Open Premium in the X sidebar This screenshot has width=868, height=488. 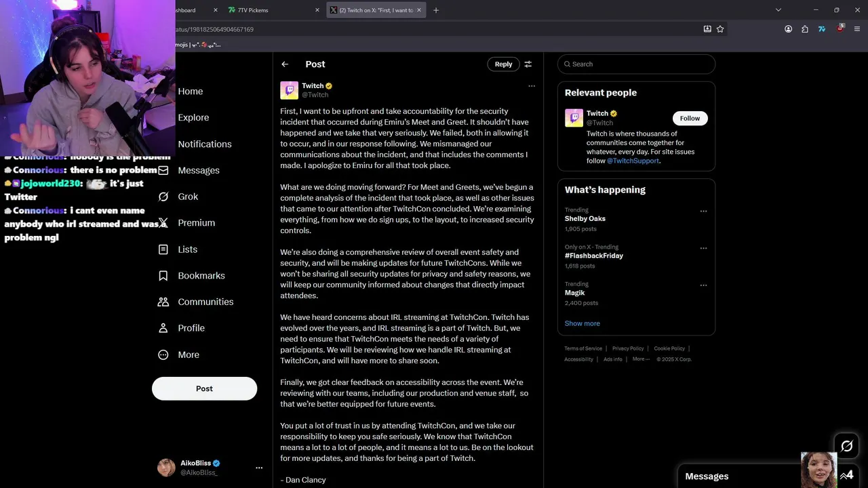click(196, 223)
